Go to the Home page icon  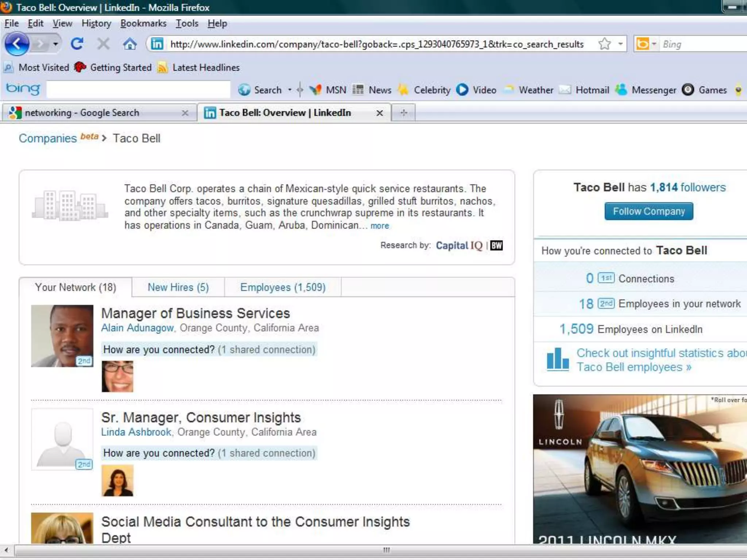[x=130, y=44]
